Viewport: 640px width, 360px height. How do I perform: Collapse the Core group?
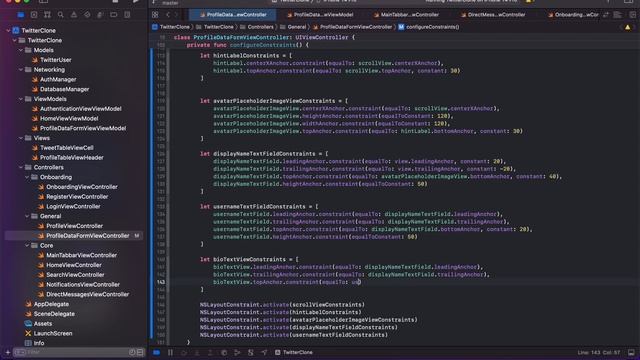pyautogui.click(x=27, y=246)
